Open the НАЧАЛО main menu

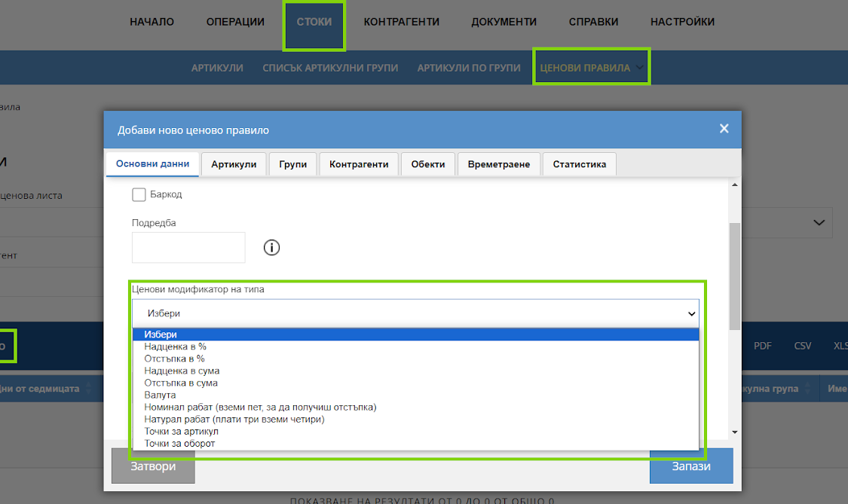pyautogui.click(x=152, y=22)
